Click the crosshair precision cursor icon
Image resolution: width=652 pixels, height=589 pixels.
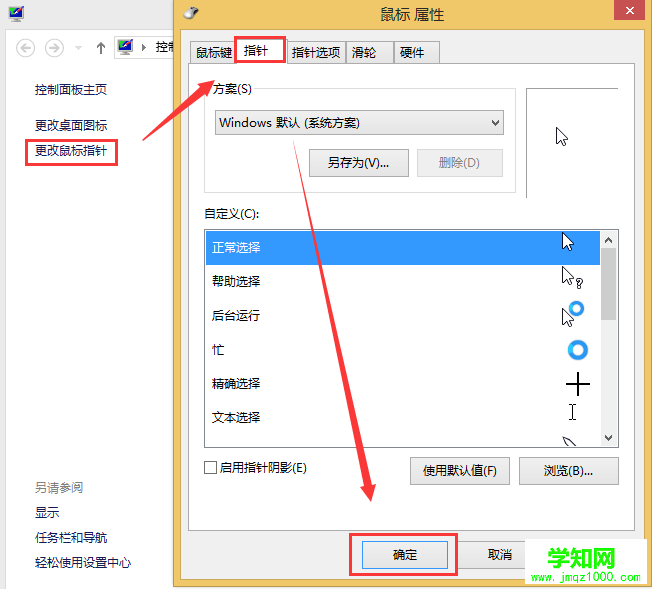coord(578,384)
